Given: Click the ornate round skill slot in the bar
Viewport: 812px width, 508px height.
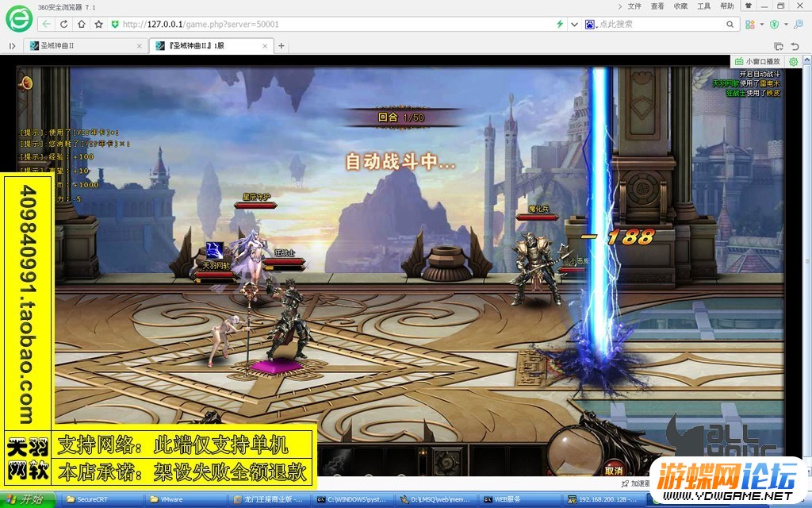Looking at the screenshot, I should 446,460.
